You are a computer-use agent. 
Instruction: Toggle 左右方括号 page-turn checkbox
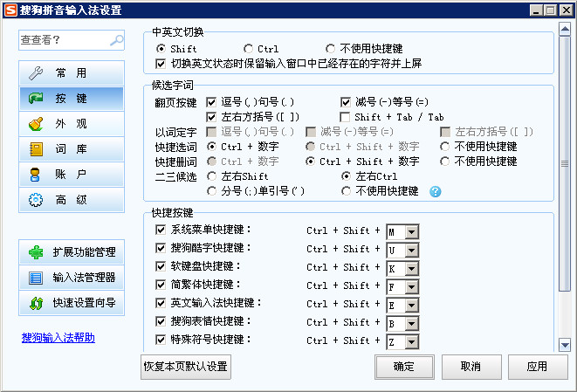(211, 117)
